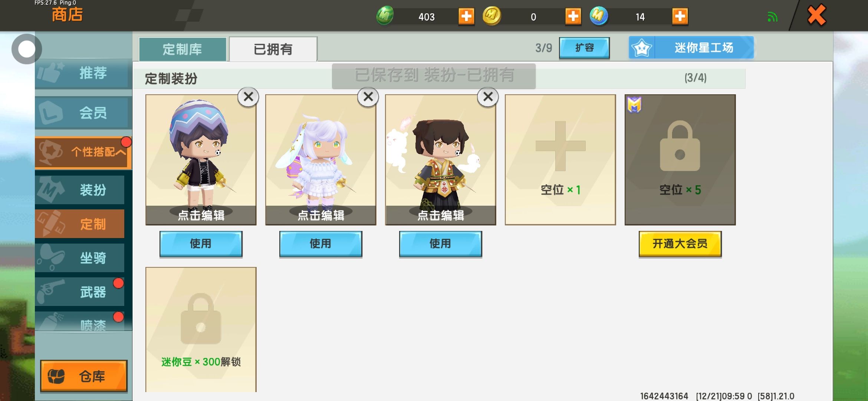Delete the white-haired girl outfit with X
Screen dimensions: 868x401
[368, 97]
